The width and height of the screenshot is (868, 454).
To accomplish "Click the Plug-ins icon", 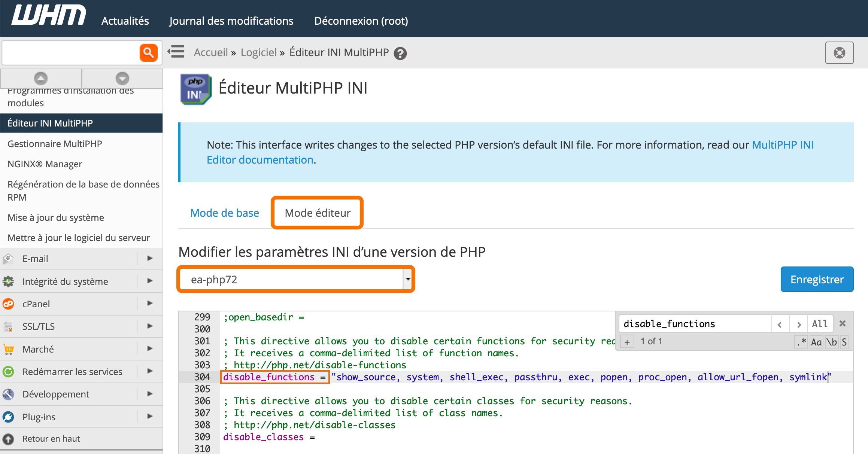I will coord(8,417).
